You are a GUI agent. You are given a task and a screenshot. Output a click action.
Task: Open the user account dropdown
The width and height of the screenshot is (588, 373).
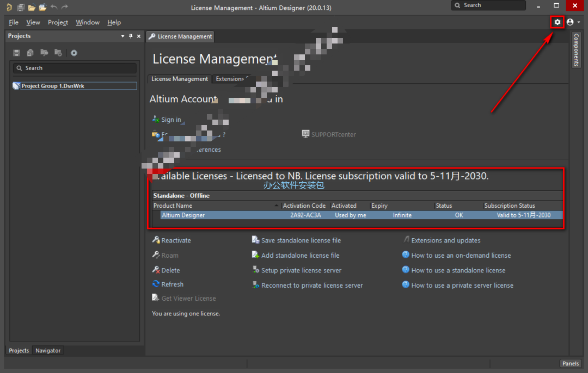573,22
